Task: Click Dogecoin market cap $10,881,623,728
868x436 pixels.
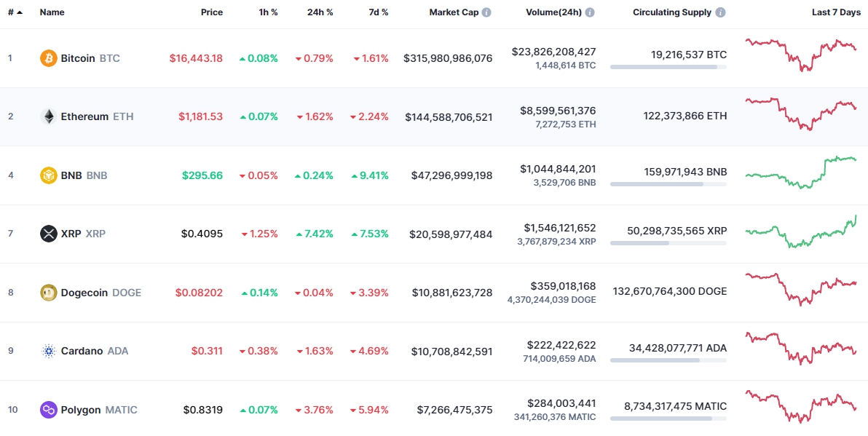Action: click(451, 293)
